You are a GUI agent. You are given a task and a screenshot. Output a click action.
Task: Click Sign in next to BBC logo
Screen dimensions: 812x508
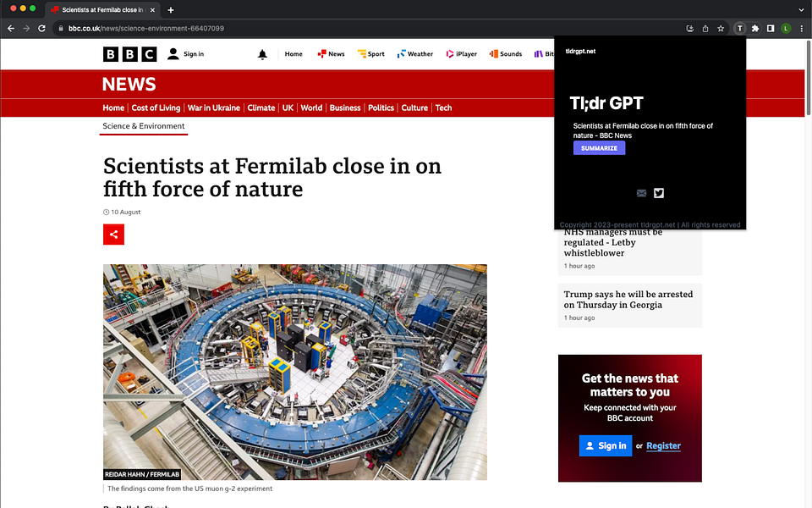[185, 54]
